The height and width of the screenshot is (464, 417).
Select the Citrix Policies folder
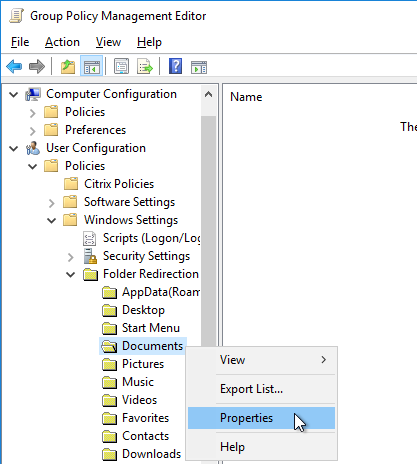coord(119,184)
